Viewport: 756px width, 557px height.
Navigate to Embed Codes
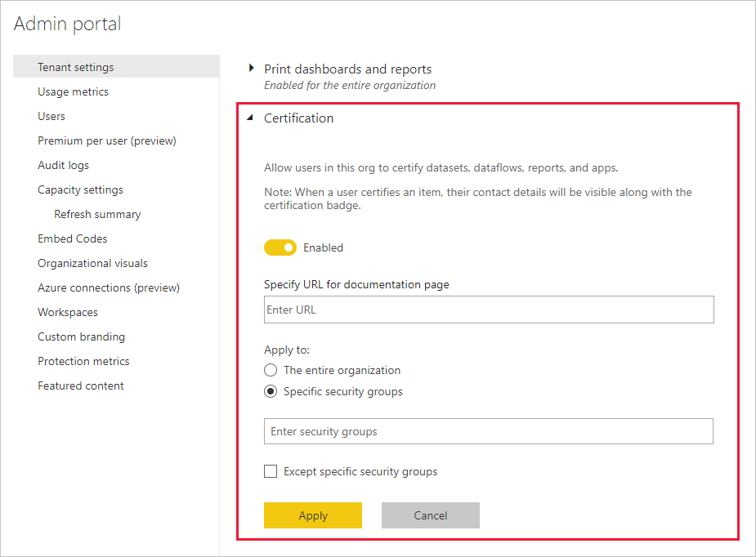coord(72,238)
